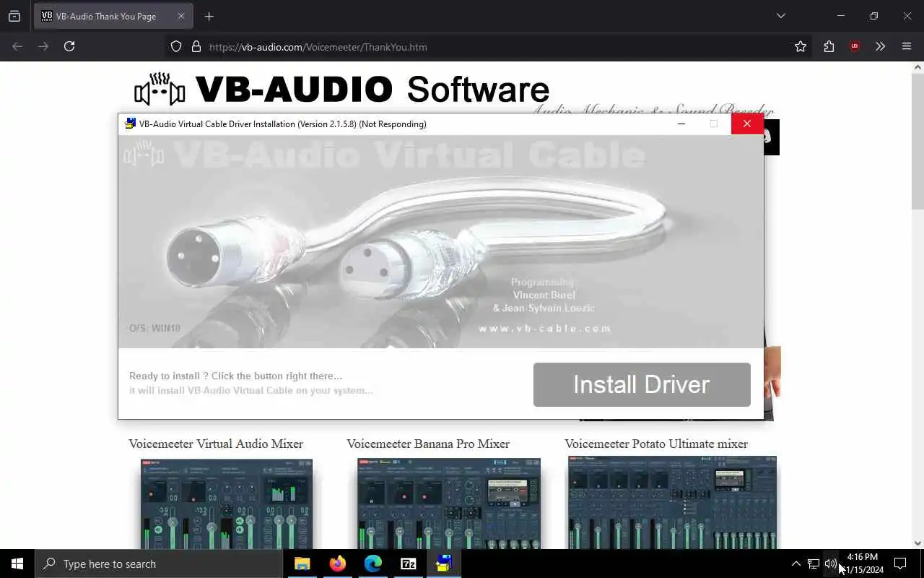Viewport: 924px width, 578px height.
Task: Open 7-Zip from the taskbar
Action: click(409, 564)
